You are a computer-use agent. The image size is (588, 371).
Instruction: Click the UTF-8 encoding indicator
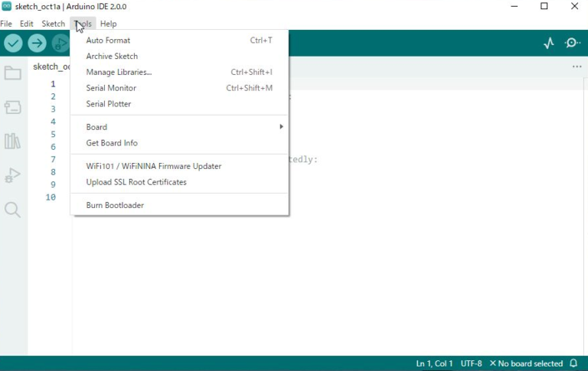pos(471,363)
